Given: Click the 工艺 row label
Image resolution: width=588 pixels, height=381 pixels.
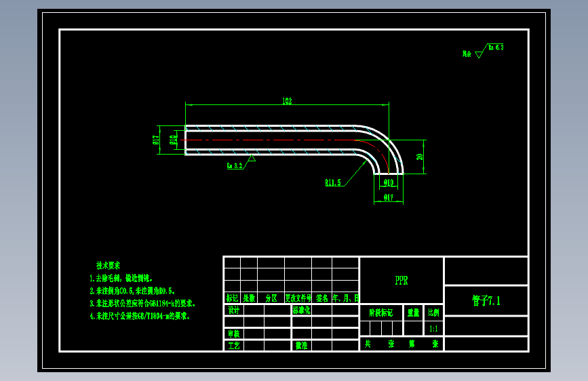Looking at the screenshot, I should click(x=233, y=346).
